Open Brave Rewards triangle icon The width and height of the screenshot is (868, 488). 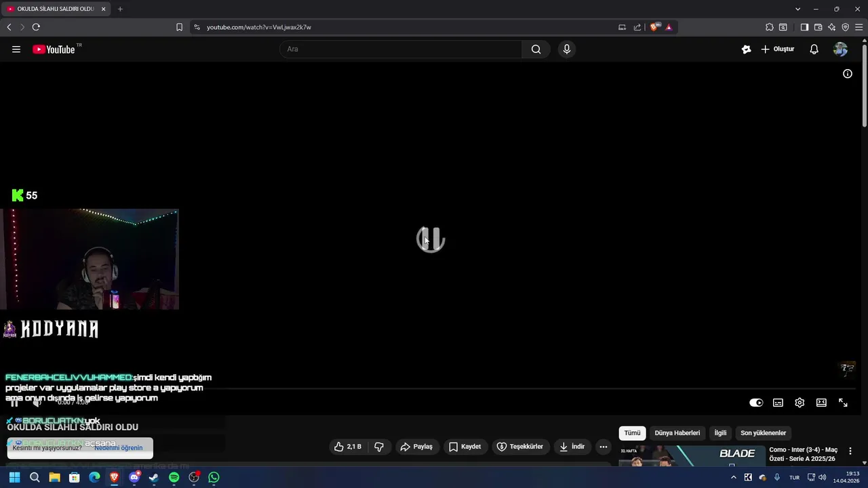point(669,27)
